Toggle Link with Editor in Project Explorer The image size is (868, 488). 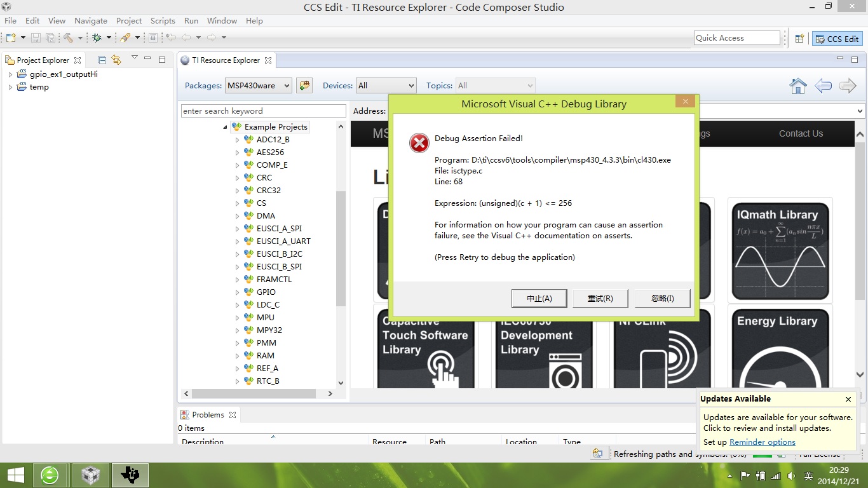coord(116,60)
